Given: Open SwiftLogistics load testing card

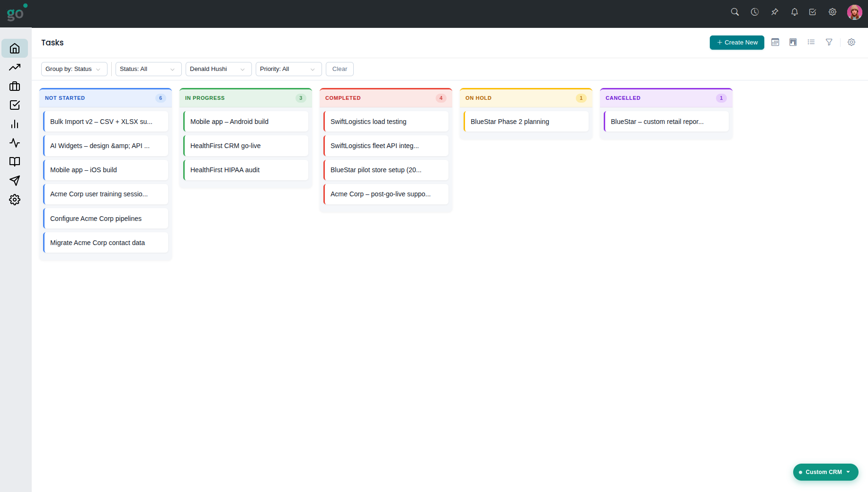Looking at the screenshot, I should tap(386, 122).
